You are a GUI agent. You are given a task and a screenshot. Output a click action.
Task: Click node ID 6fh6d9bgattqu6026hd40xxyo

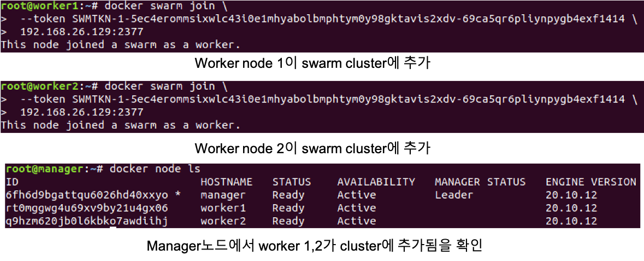[x=87, y=195]
